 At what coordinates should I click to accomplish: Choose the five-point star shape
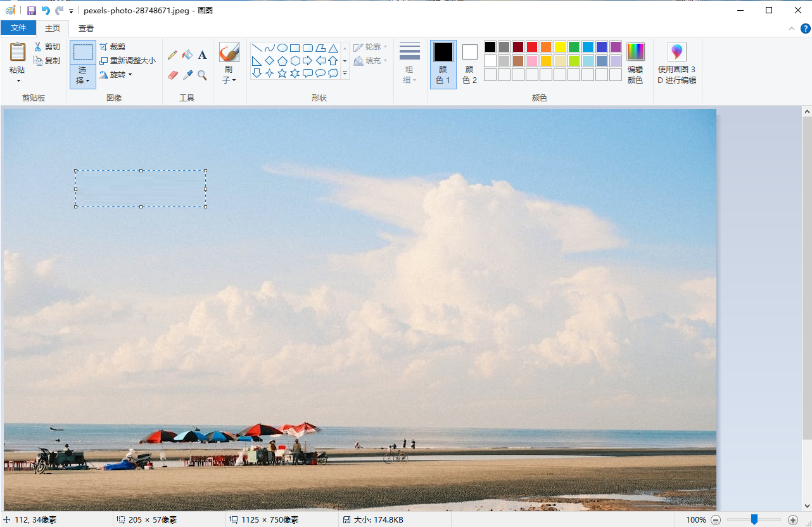[x=282, y=73]
